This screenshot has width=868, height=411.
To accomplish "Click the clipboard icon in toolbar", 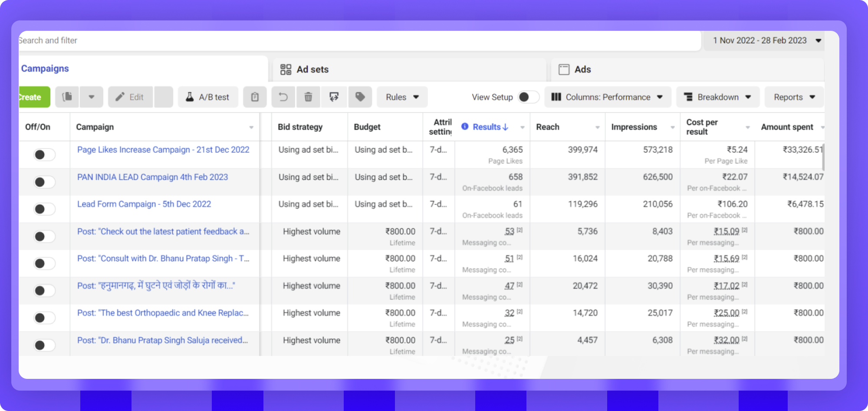I will (x=255, y=97).
